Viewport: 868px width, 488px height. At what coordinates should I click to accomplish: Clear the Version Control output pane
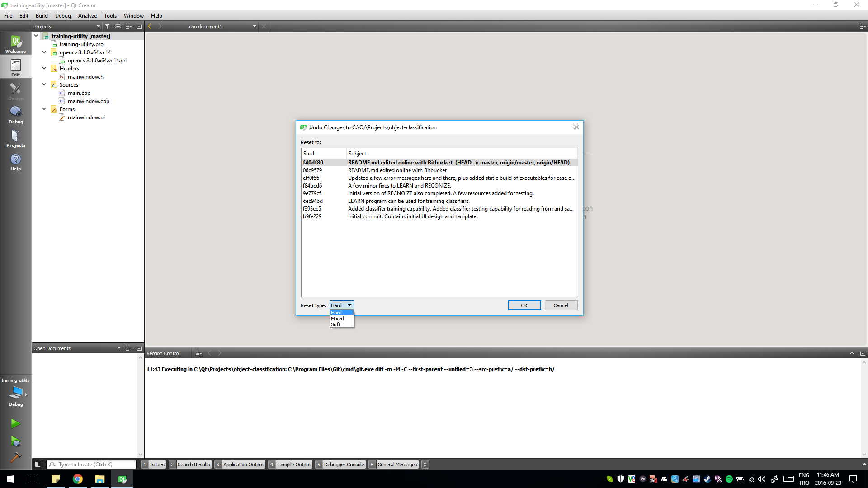click(x=199, y=353)
